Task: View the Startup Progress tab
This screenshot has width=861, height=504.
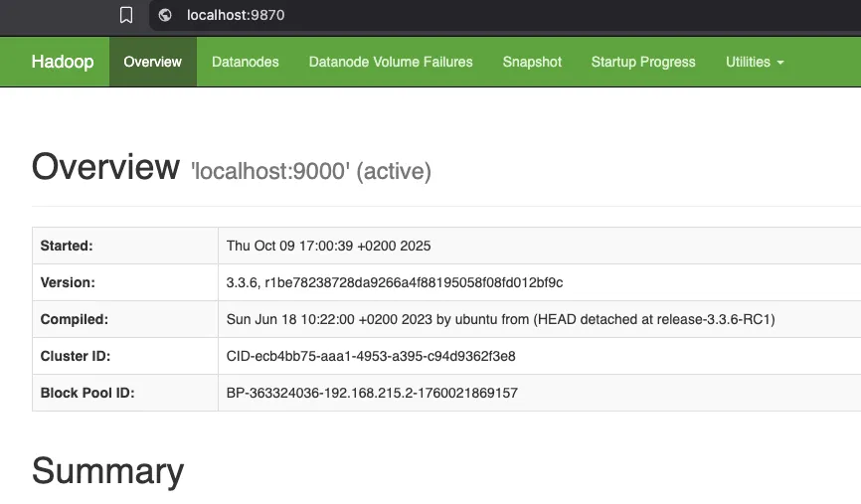Action: point(643,62)
